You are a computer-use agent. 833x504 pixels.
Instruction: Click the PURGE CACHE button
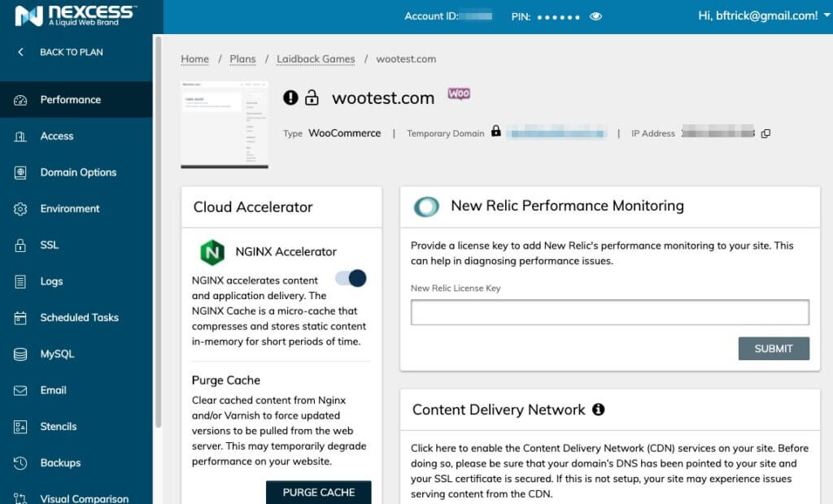point(319,492)
